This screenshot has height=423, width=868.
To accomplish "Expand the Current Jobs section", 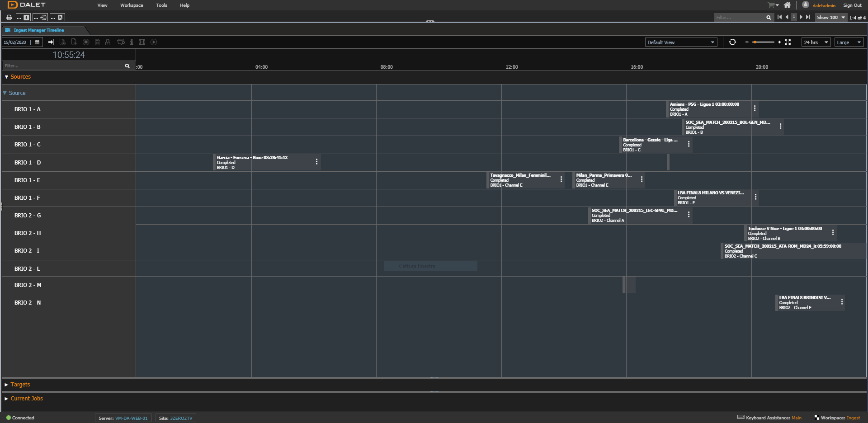I will 6,399.
